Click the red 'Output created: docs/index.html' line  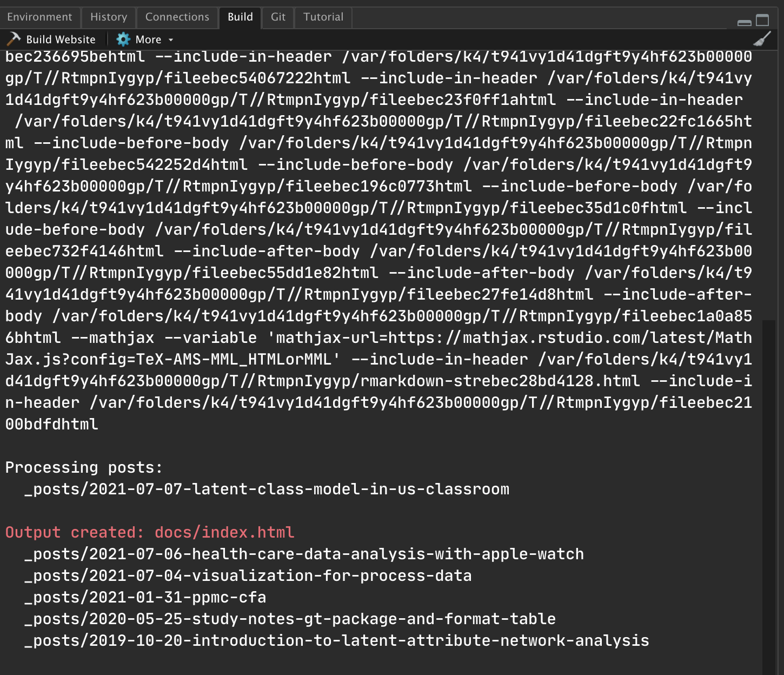tap(150, 532)
